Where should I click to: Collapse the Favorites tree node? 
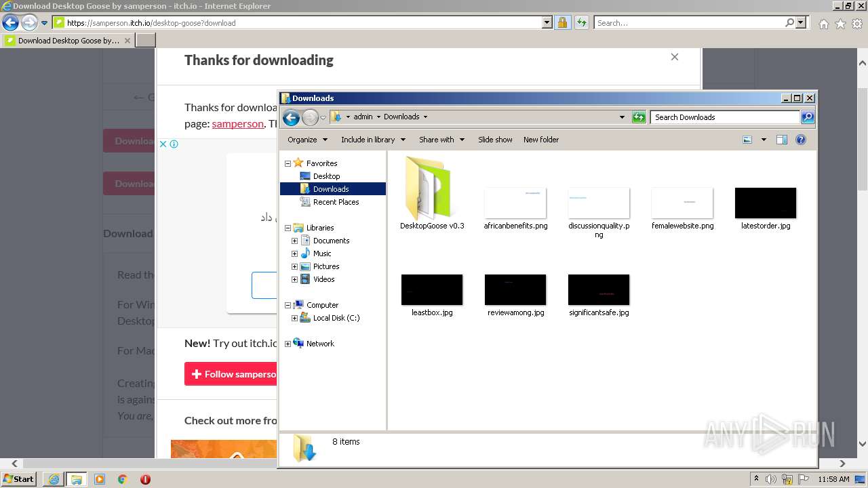tap(288, 163)
